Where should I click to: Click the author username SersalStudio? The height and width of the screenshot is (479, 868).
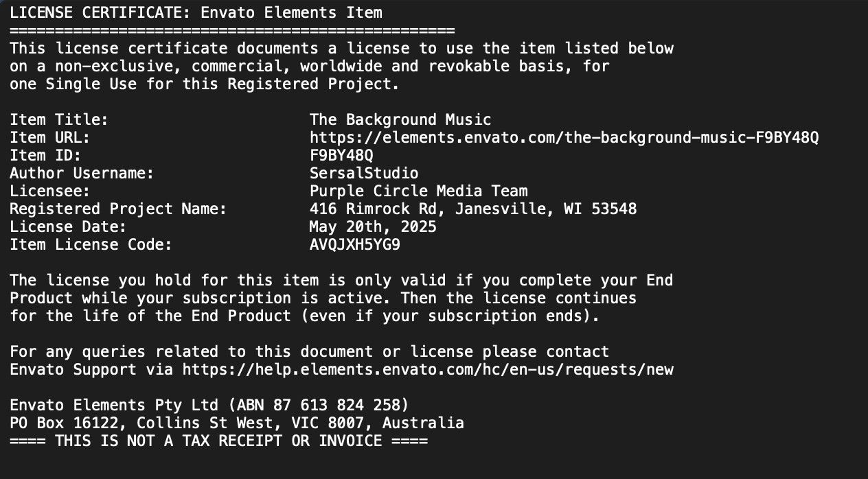pyautogui.click(x=363, y=173)
